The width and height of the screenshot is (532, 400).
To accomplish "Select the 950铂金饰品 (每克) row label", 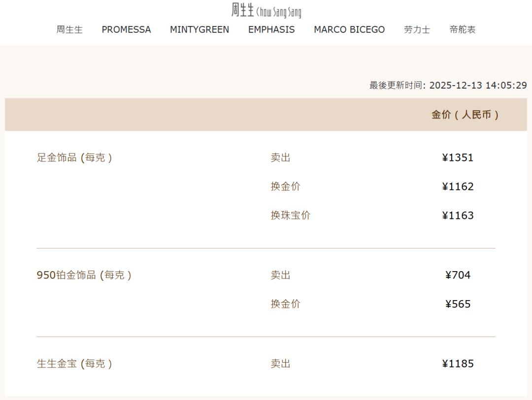I will tap(84, 275).
